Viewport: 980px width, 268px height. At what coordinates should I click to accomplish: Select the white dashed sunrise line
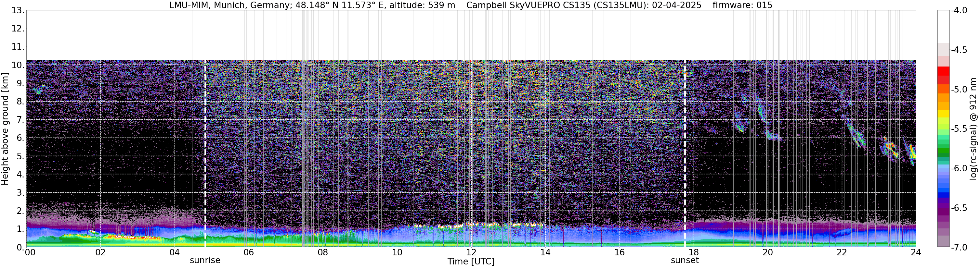click(x=205, y=153)
